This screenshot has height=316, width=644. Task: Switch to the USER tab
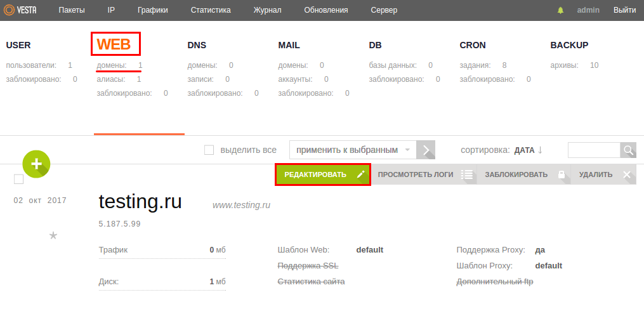[x=18, y=45]
